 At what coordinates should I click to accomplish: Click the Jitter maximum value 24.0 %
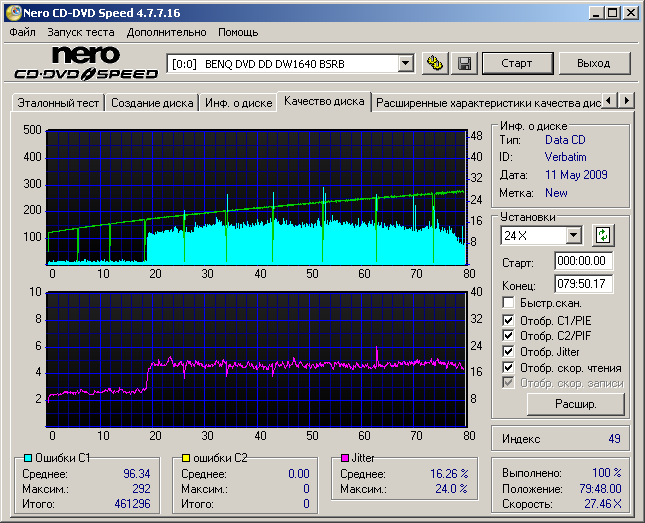pyautogui.click(x=451, y=489)
